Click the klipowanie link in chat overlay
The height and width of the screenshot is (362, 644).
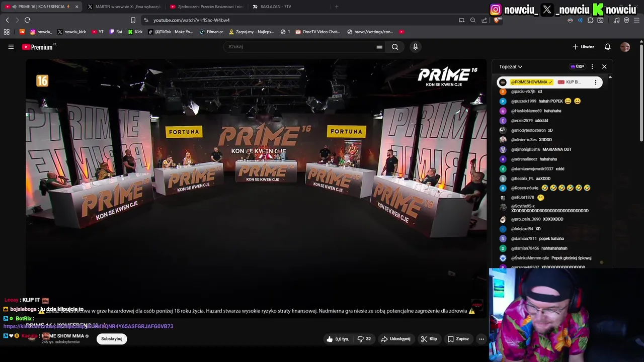pos(88,326)
